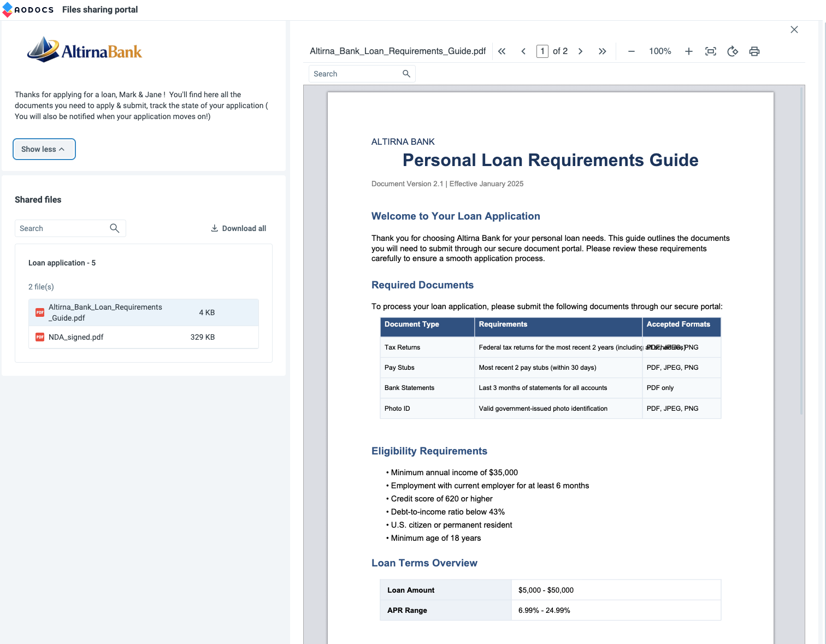826x644 pixels.
Task: Rotate the PDF document
Action: (x=733, y=51)
